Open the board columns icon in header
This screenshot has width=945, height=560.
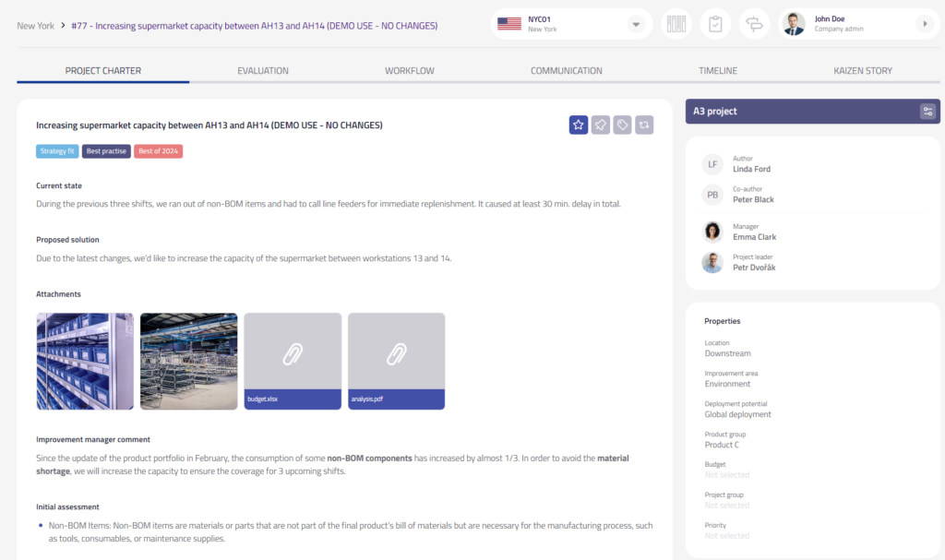[677, 24]
